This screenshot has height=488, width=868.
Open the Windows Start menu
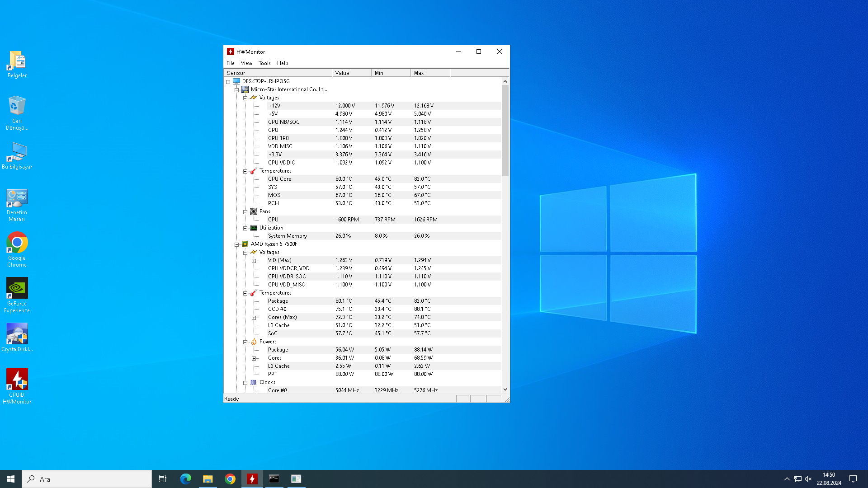pyautogui.click(x=11, y=479)
